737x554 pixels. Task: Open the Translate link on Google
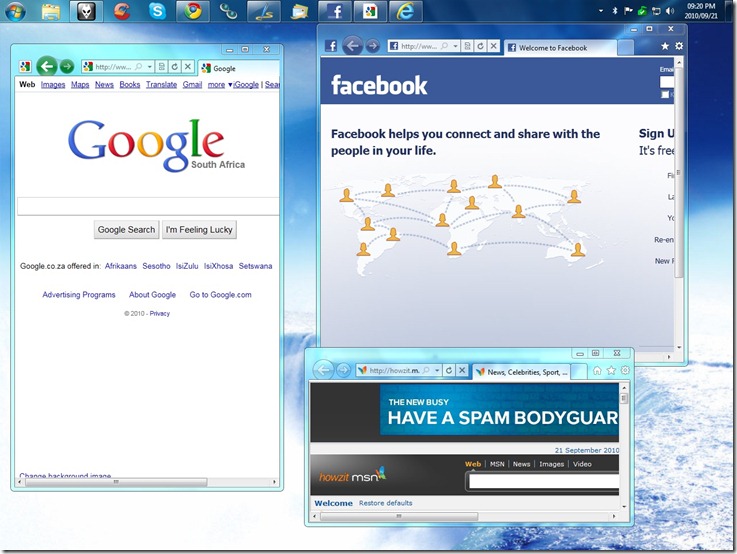click(x=161, y=85)
